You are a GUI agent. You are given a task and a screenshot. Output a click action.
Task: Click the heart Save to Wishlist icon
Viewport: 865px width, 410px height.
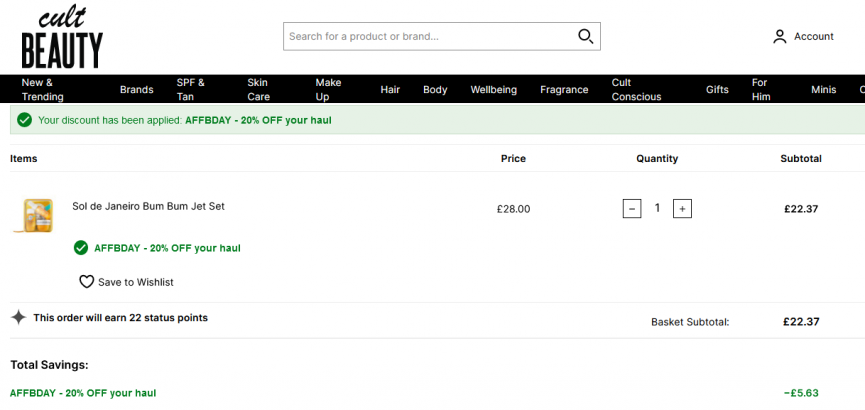87,282
